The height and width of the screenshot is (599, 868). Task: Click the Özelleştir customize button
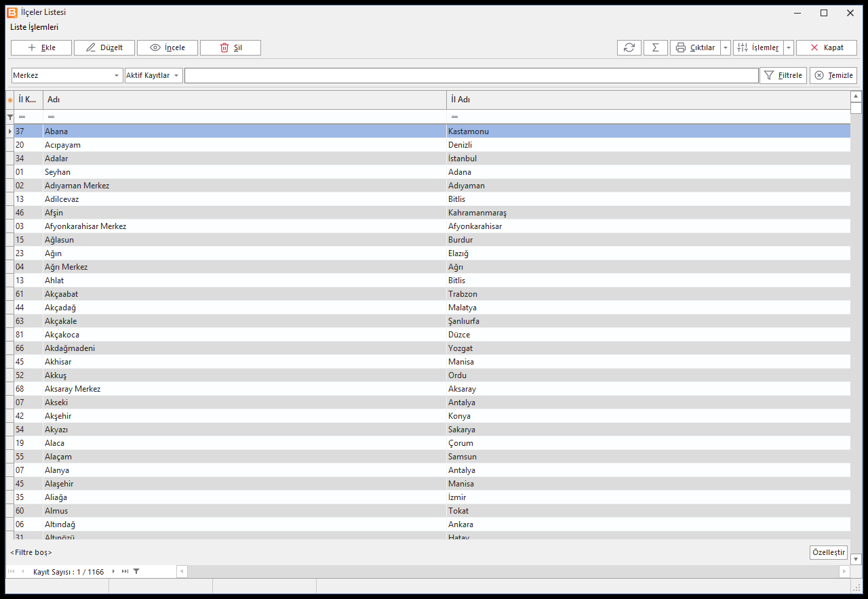tap(829, 552)
